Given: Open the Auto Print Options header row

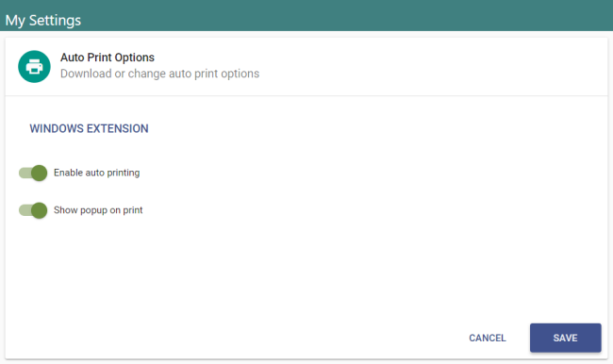Looking at the screenshot, I should tap(306, 66).
